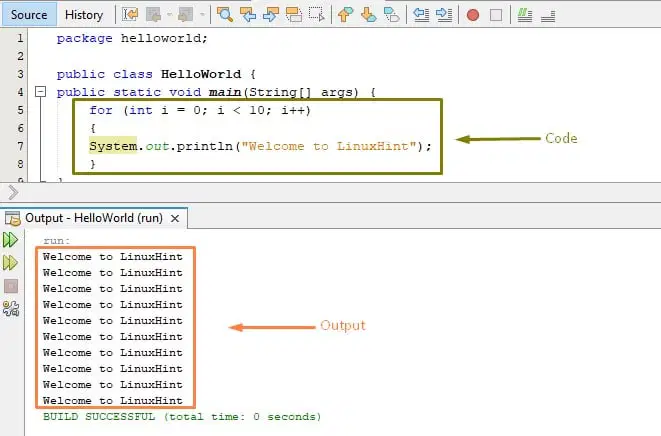Click the Toggle Bookmark icon
The width and height of the screenshot is (661, 436).
[392, 15]
